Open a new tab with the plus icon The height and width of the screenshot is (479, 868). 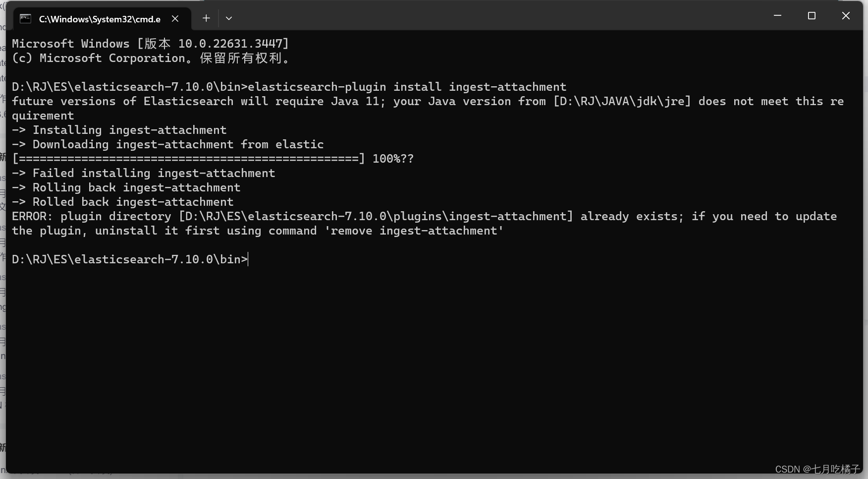click(x=206, y=18)
